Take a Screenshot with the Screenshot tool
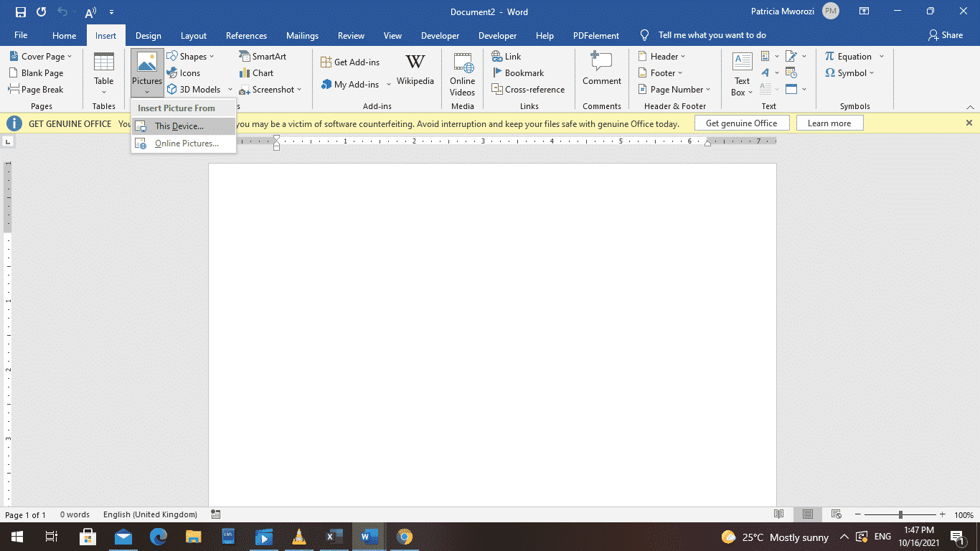The width and height of the screenshot is (980, 551). point(267,89)
